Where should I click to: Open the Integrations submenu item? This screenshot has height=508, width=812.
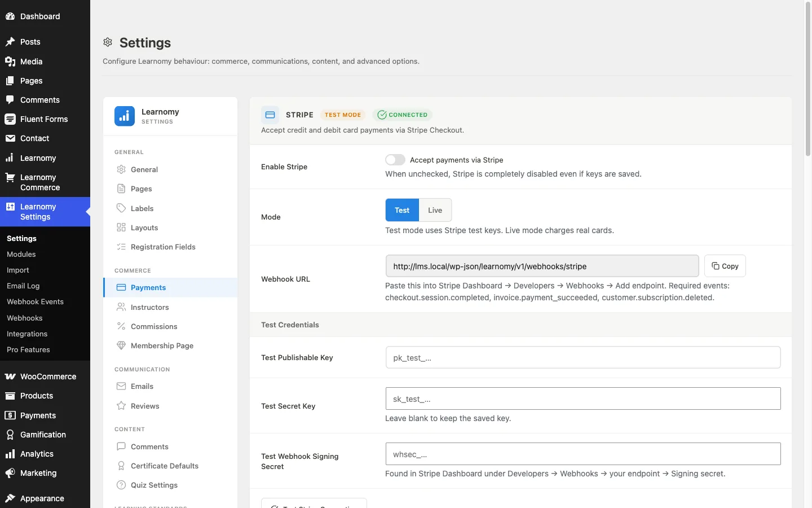point(27,334)
